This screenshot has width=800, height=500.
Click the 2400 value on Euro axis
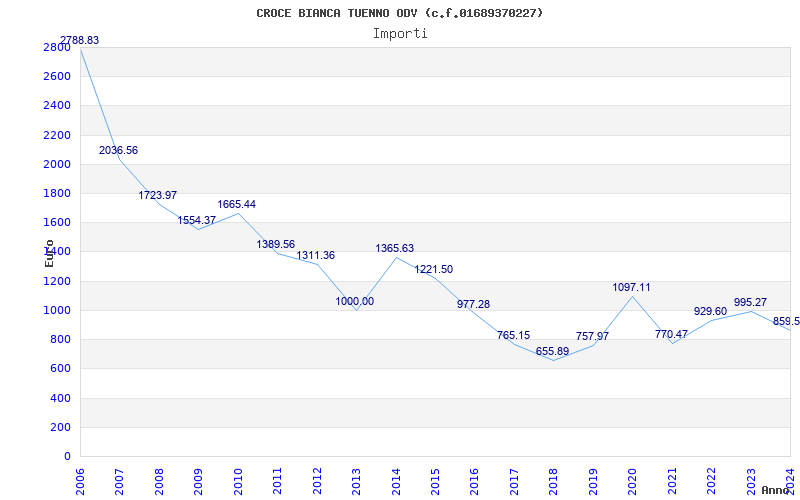57,106
